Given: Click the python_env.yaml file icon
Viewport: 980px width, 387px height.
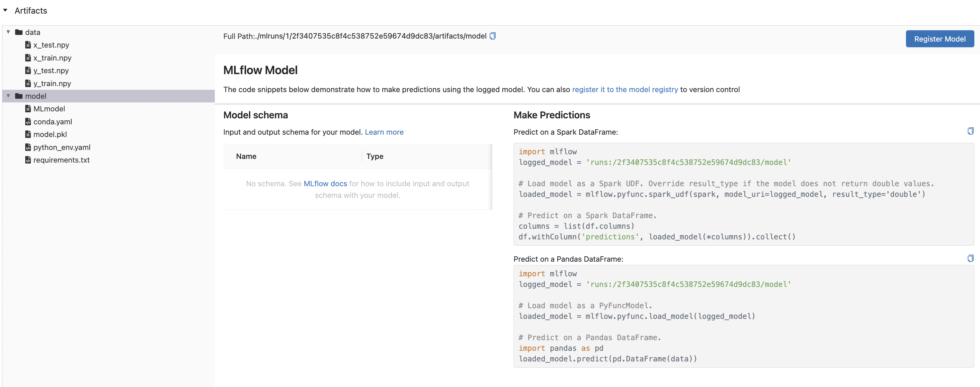Looking at the screenshot, I should click(28, 147).
